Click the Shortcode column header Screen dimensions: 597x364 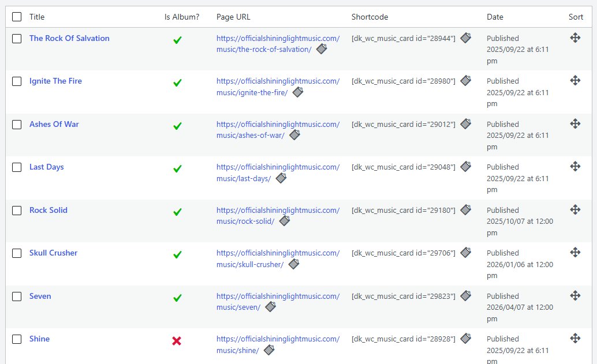[370, 17]
